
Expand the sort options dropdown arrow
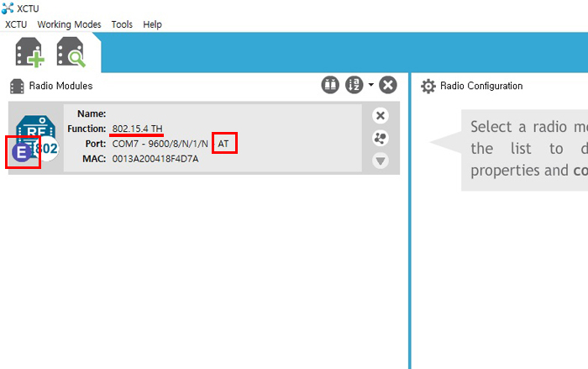pyautogui.click(x=371, y=85)
